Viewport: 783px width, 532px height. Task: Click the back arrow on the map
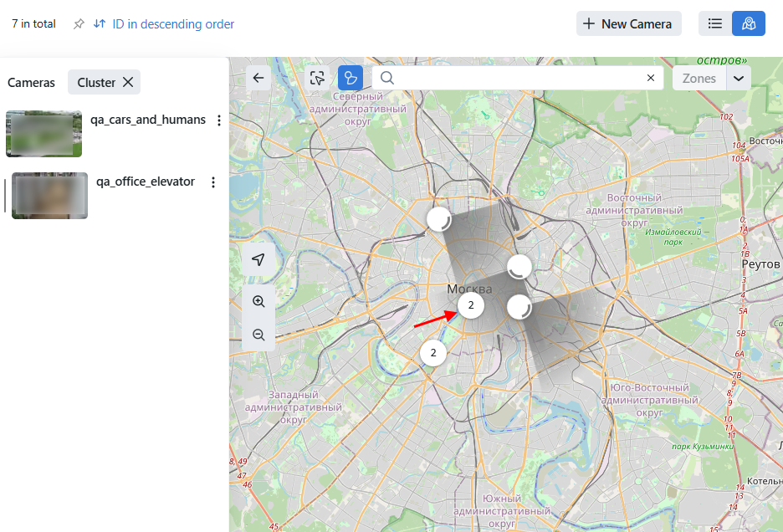[x=258, y=78]
